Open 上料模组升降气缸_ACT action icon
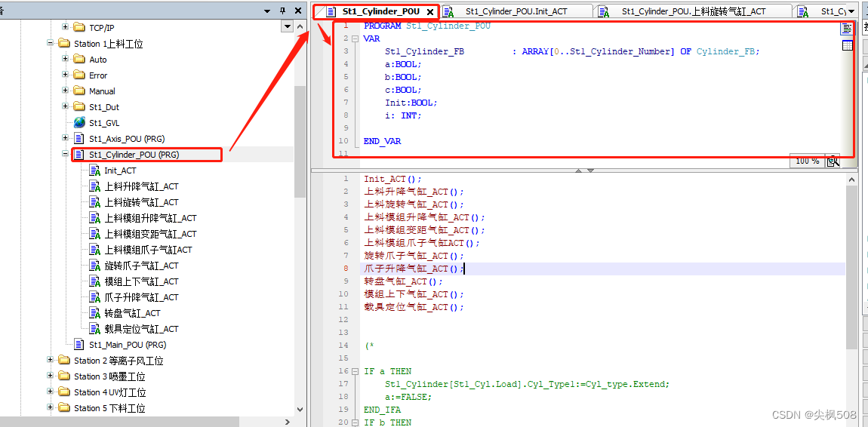 [94, 218]
